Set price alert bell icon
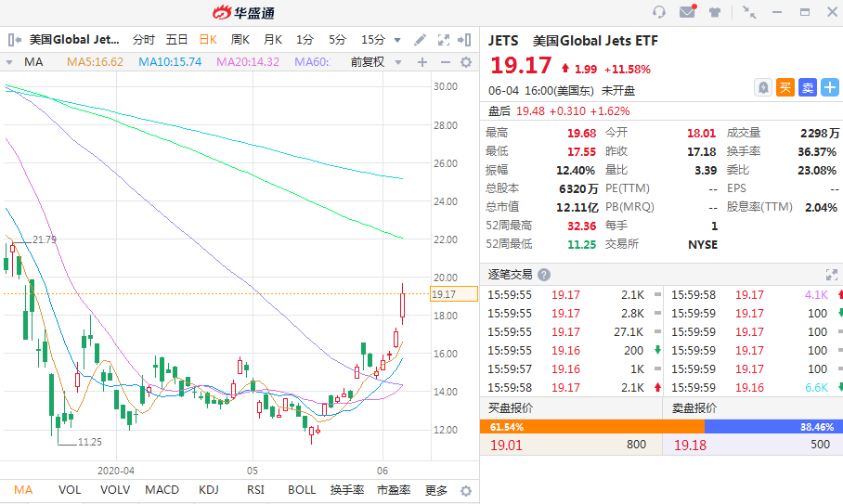This screenshot has width=843, height=504. click(763, 87)
